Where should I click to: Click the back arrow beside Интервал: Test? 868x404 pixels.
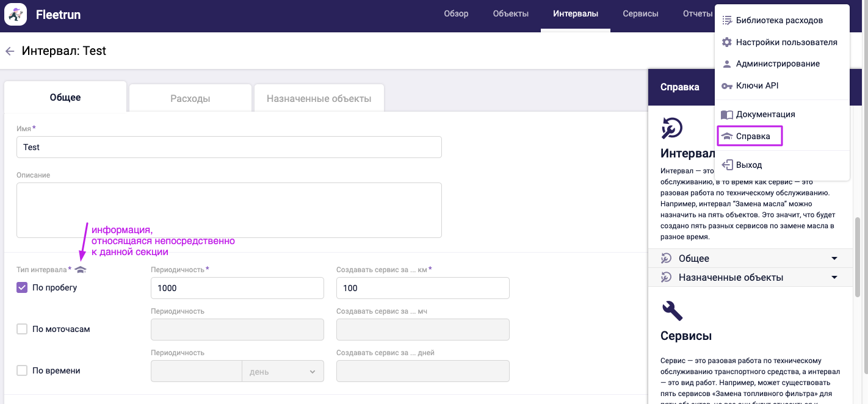(x=10, y=51)
